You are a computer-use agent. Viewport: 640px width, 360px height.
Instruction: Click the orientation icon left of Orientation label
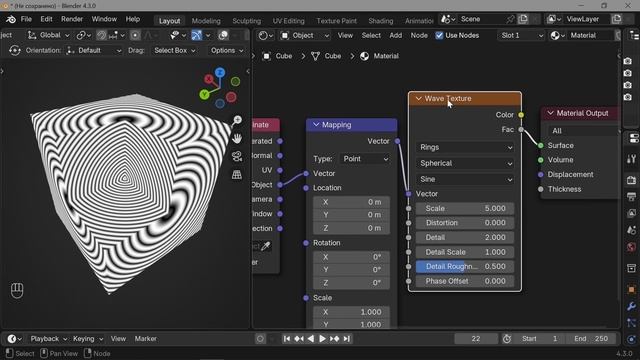pos(15,51)
